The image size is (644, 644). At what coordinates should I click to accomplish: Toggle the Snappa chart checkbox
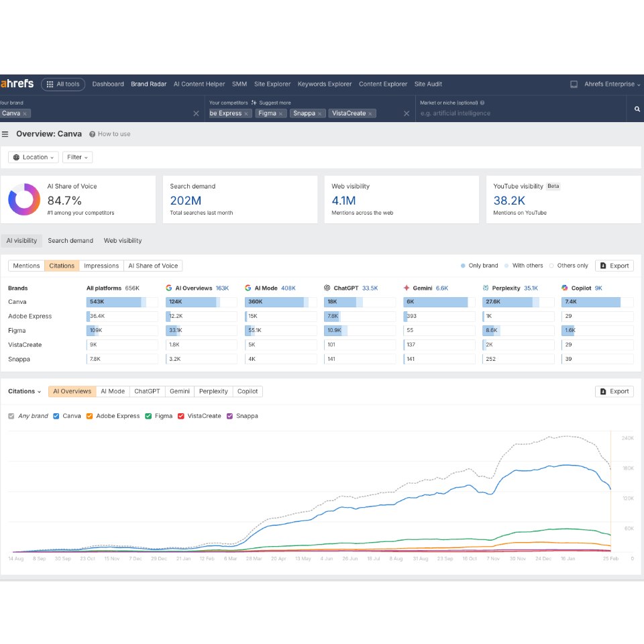pos(229,416)
